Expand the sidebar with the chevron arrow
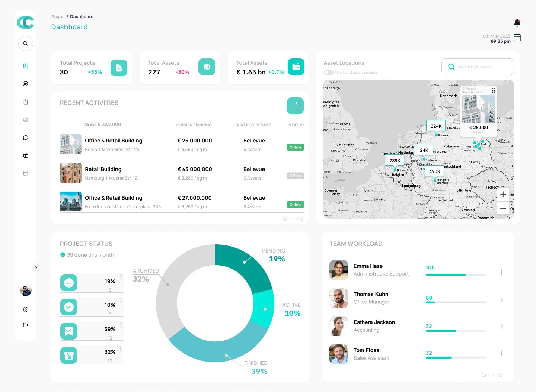The height and width of the screenshot is (392, 536). coord(36,268)
